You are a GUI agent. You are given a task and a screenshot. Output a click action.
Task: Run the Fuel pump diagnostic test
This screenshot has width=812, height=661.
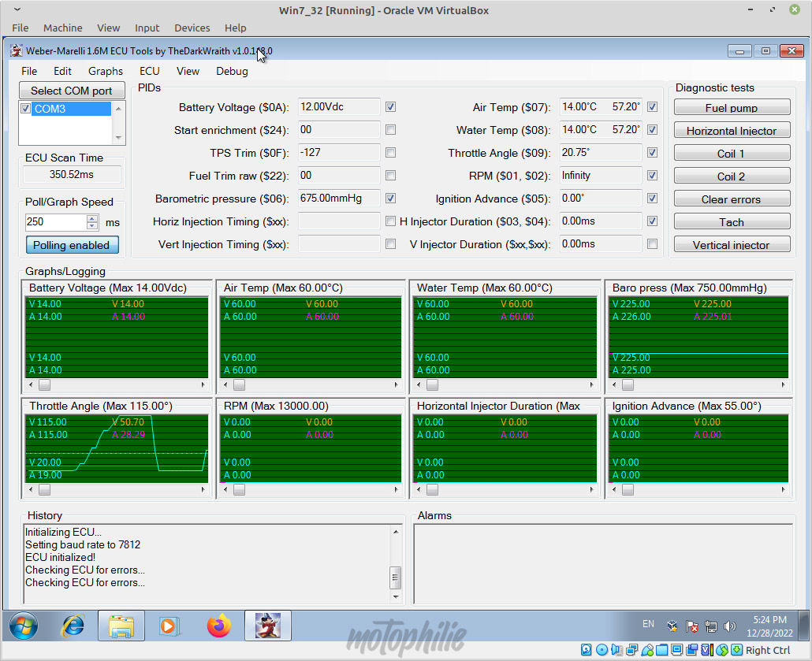coord(732,108)
